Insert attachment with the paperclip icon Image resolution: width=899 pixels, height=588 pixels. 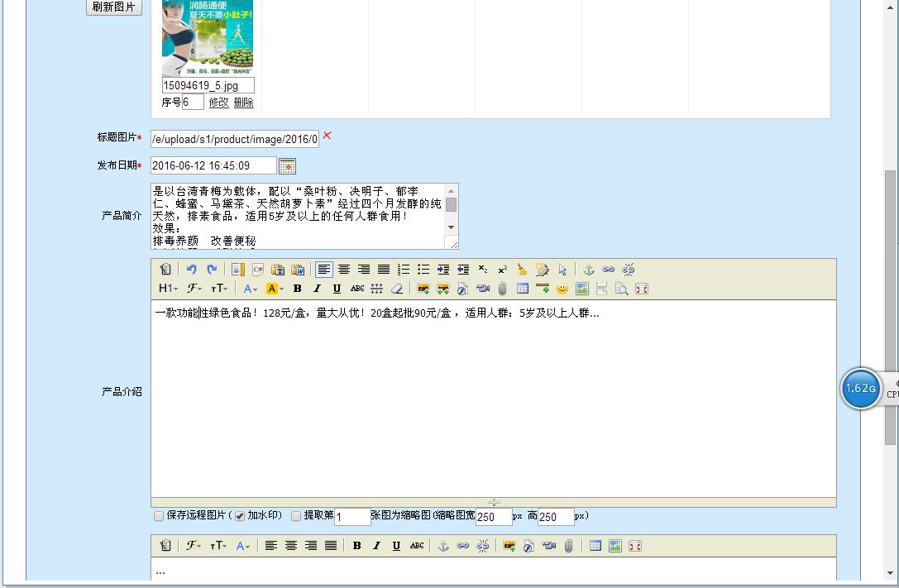[x=503, y=289]
